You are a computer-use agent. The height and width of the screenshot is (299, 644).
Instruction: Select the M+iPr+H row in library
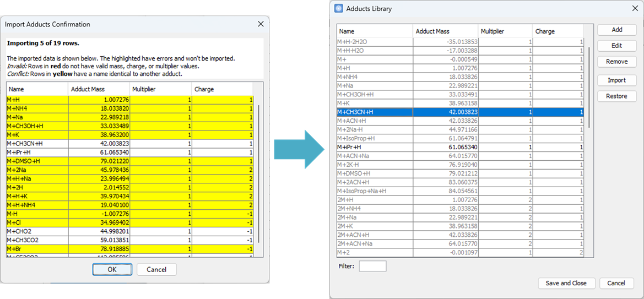[x=375, y=148]
